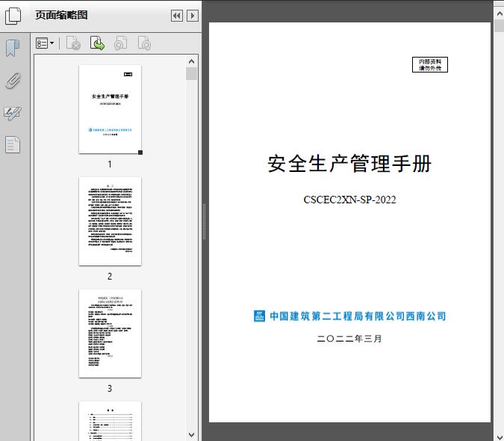Expand the panel with right arrow button
504x441 pixels.
tap(193, 16)
